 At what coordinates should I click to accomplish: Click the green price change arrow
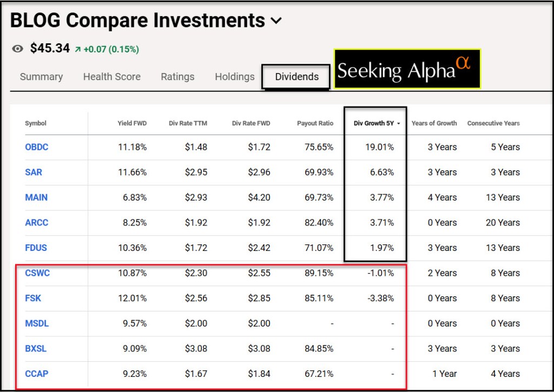[78, 50]
